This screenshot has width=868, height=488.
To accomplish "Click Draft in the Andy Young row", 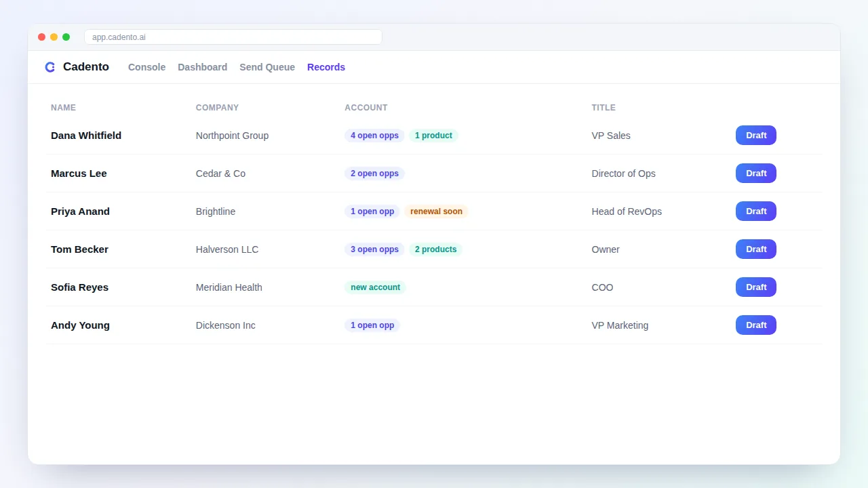I will click(756, 325).
